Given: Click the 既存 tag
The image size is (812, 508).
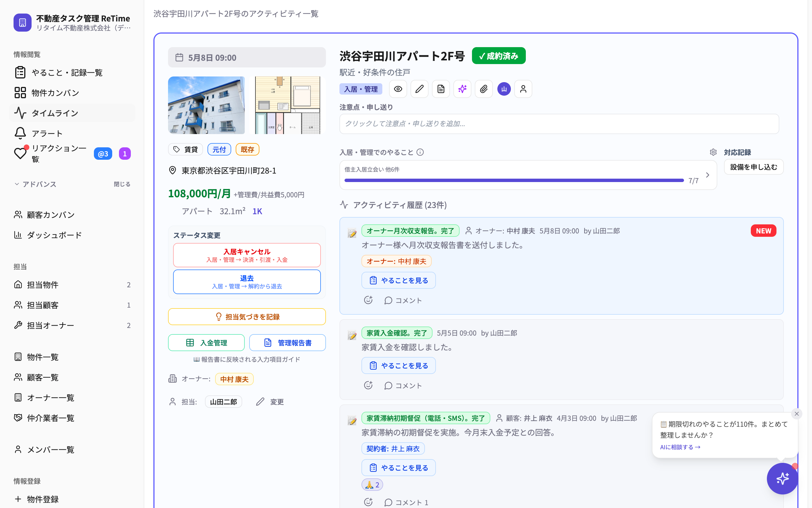Looking at the screenshot, I should click(247, 150).
